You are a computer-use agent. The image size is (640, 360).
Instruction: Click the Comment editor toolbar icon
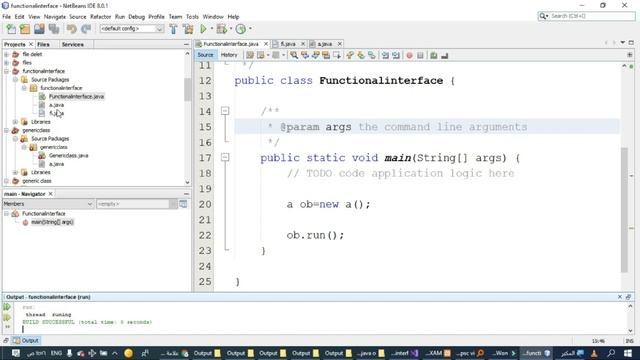tap(434, 56)
